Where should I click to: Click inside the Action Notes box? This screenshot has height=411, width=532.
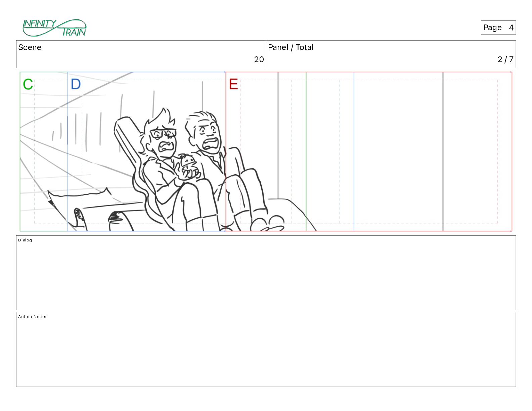[x=266, y=350]
